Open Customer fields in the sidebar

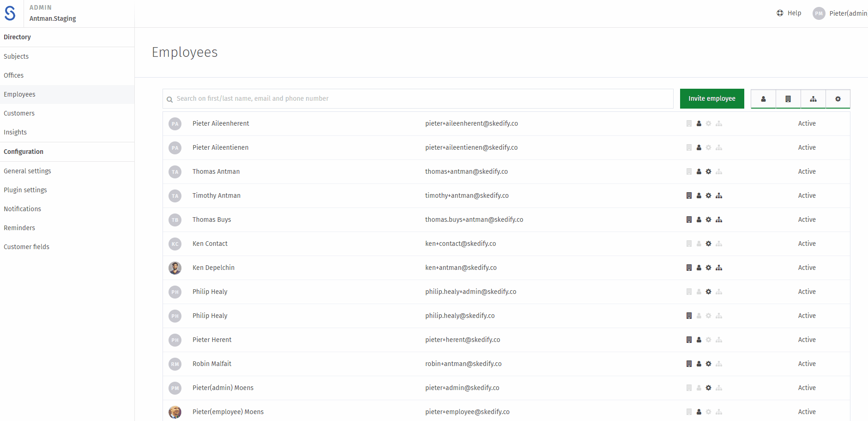(x=27, y=247)
